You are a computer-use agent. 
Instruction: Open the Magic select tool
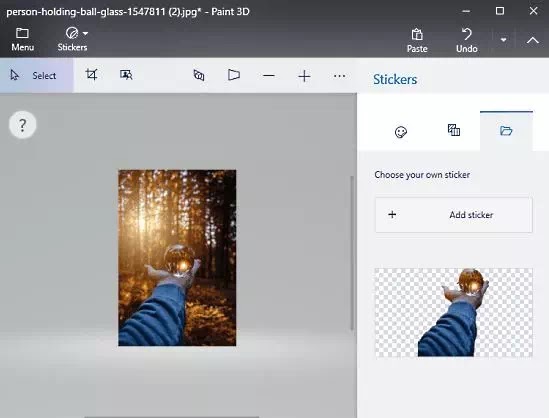[x=126, y=75]
